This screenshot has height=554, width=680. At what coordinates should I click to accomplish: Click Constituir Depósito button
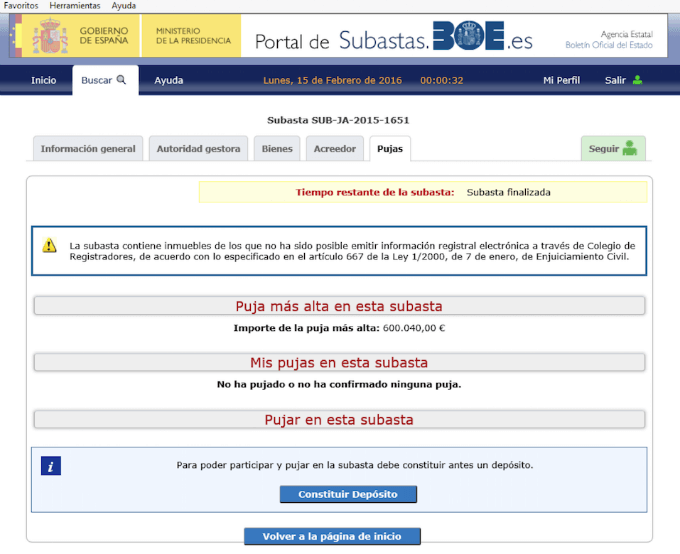pos(348,494)
